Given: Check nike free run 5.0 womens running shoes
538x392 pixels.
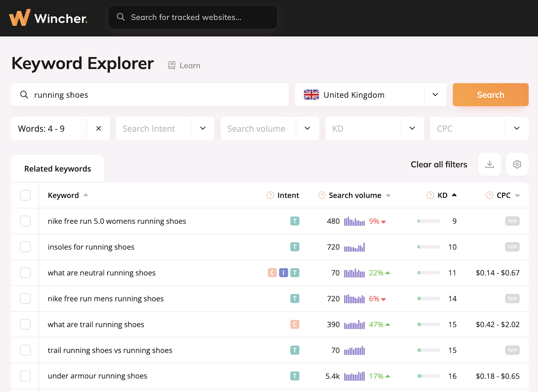Looking at the screenshot, I should (25, 221).
